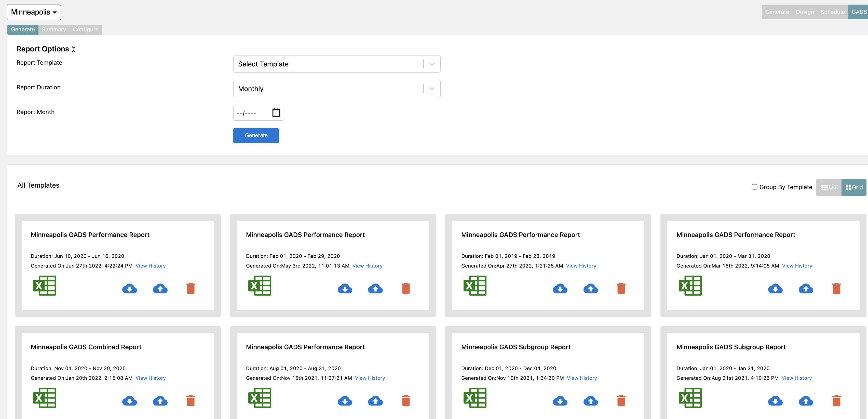Switch to List view
The image size is (868, 419).
pyautogui.click(x=829, y=187)
